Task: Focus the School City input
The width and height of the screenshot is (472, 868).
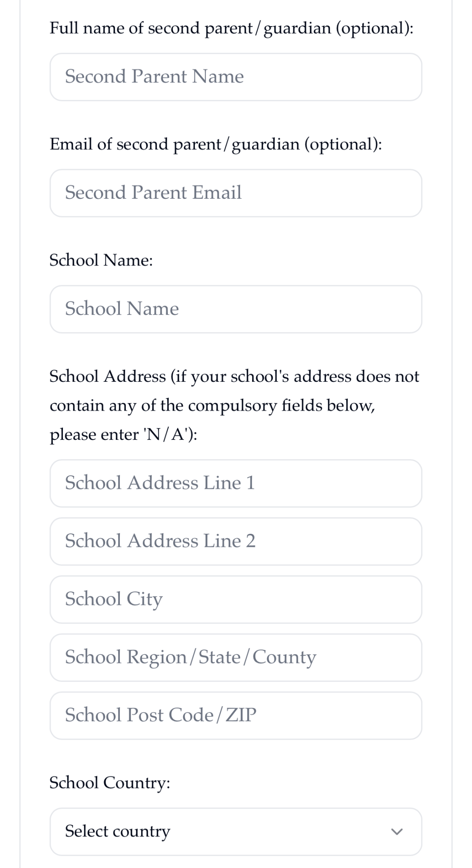Action: (236, 599)
